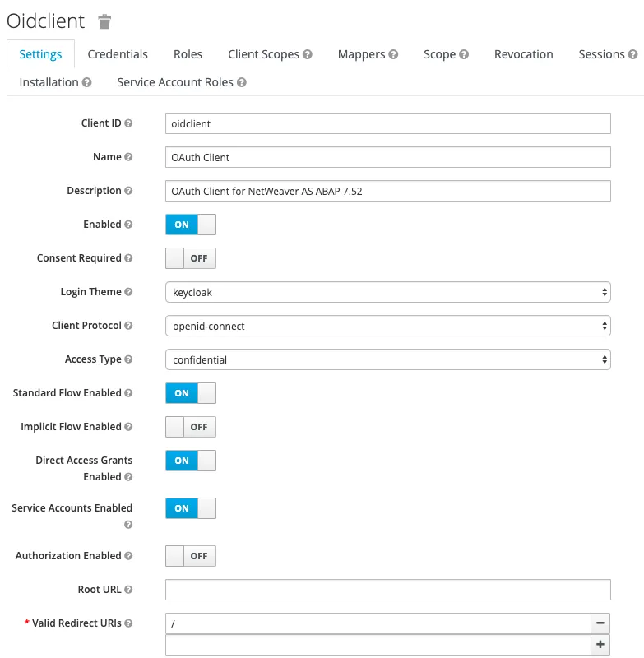Click the help icon beside Client ID

pyautogui.click(x=128, y=123)
